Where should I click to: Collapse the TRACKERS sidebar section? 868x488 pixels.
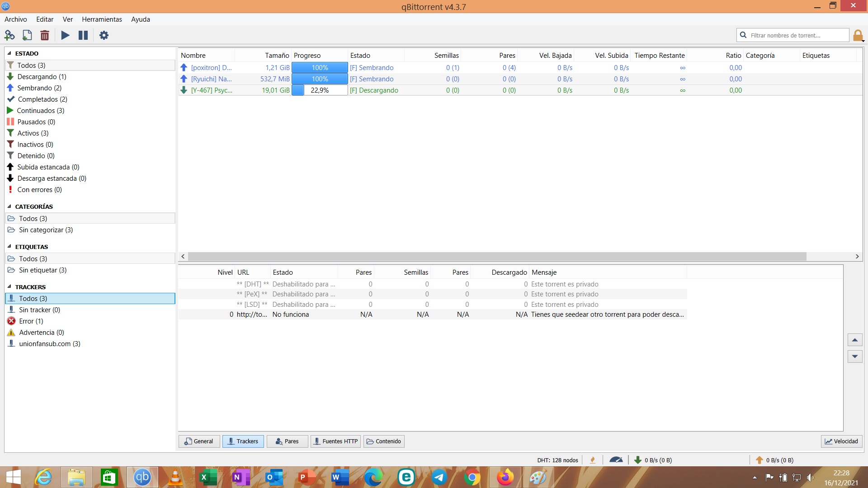click(9, 287)
